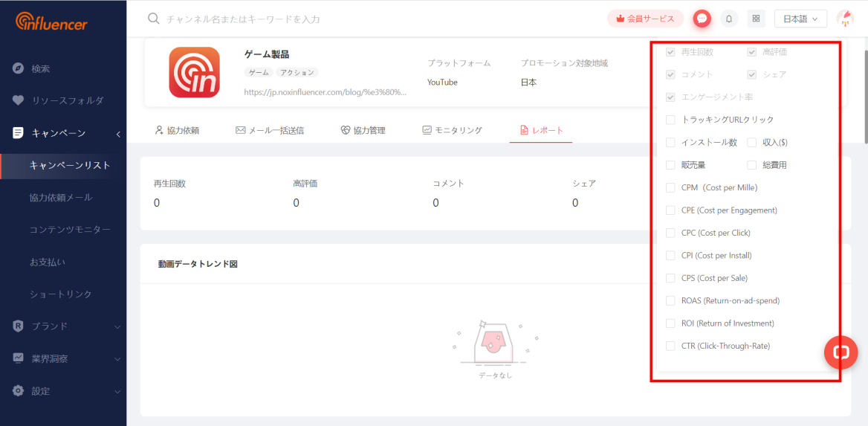Enable the インストール数 checkbox

(x=670, y=142)
